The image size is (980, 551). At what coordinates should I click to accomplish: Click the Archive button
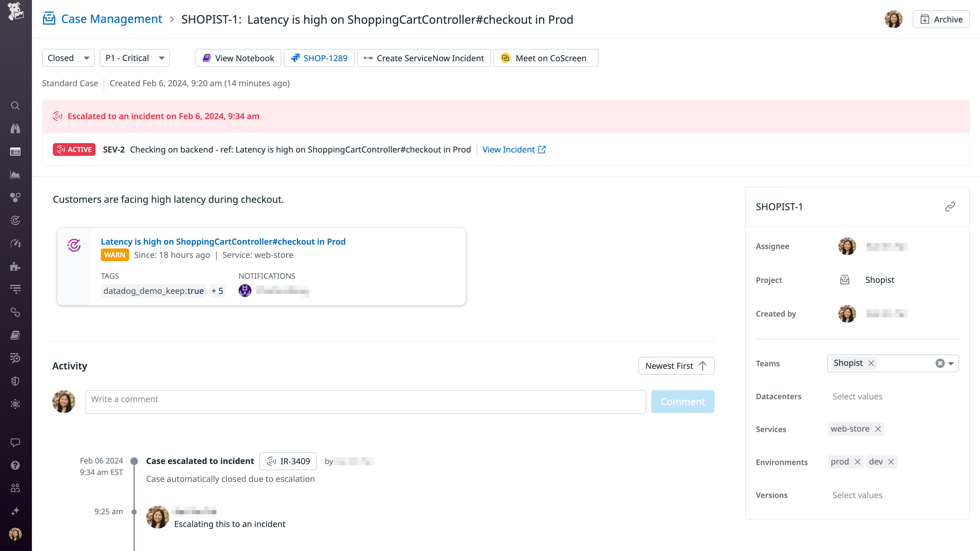(x=941, y=19)
